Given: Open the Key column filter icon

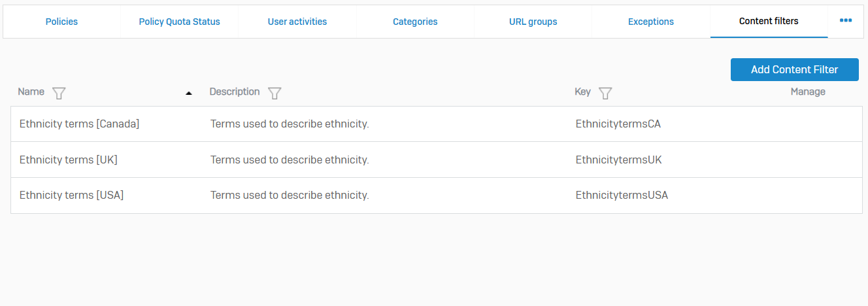Looking at the screenshot, I should pos(605,93).
